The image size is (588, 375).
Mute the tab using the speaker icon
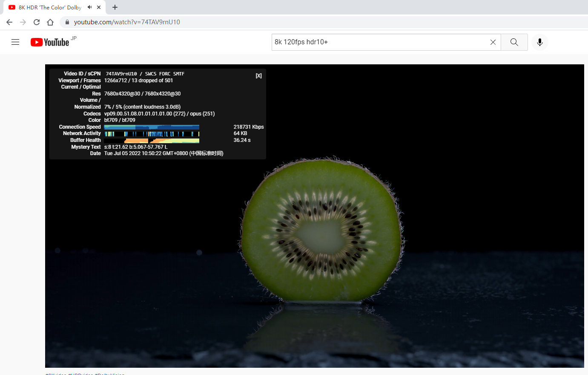(90, 7)
